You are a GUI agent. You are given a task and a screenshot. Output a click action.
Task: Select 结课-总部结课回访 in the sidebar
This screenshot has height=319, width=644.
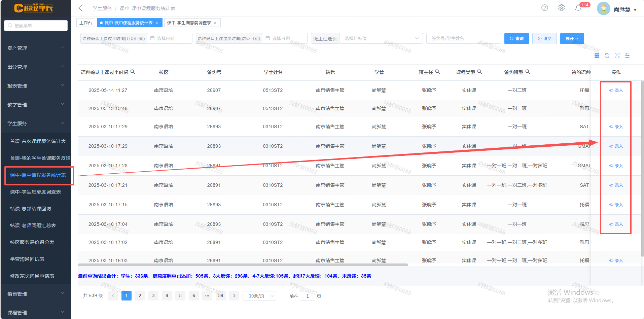click(x=31, y=209)
